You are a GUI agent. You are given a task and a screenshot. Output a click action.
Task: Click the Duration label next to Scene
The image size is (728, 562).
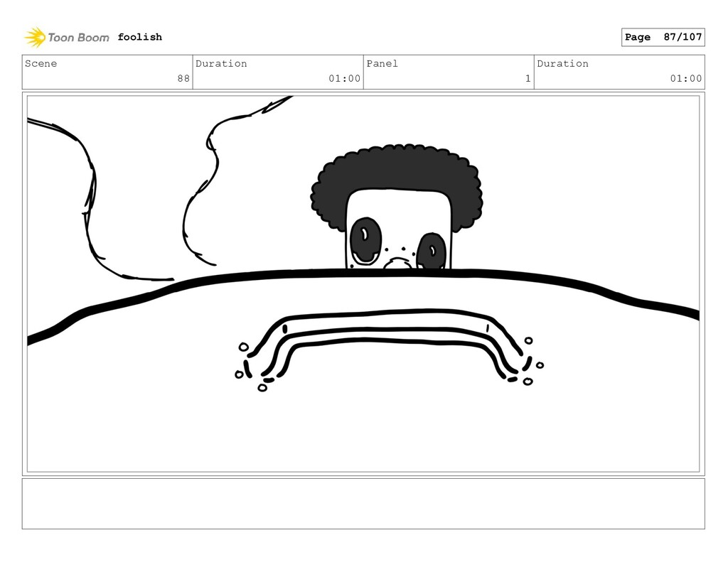pos(221,63)
